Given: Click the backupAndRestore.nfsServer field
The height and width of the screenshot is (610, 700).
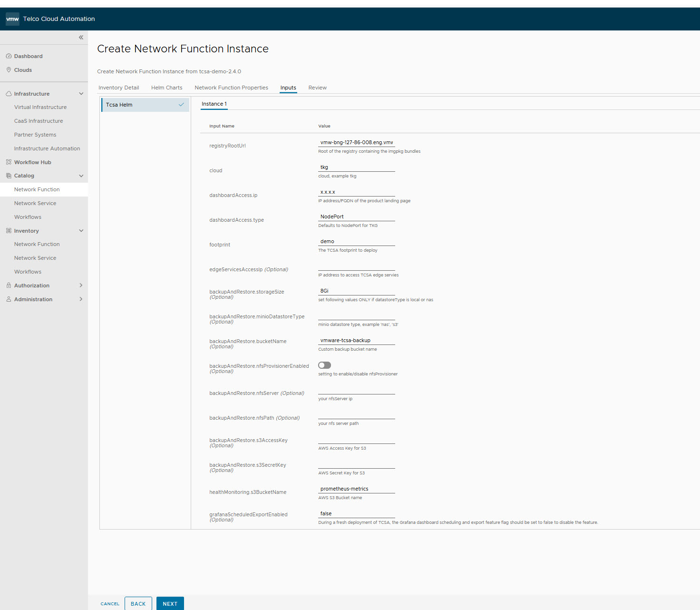Looking at the screenshot, I should tap(357, 390).
